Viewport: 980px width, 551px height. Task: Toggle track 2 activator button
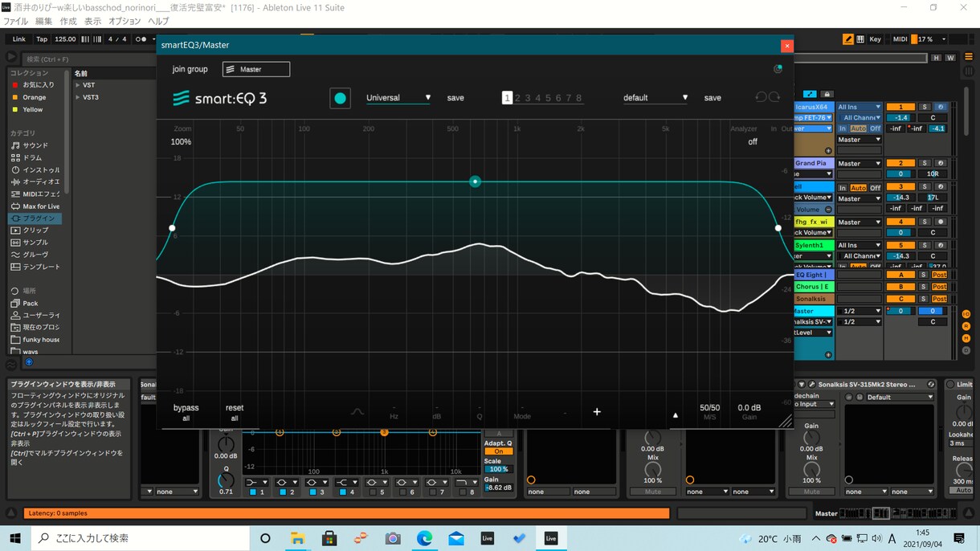click(x=901, y=163)
